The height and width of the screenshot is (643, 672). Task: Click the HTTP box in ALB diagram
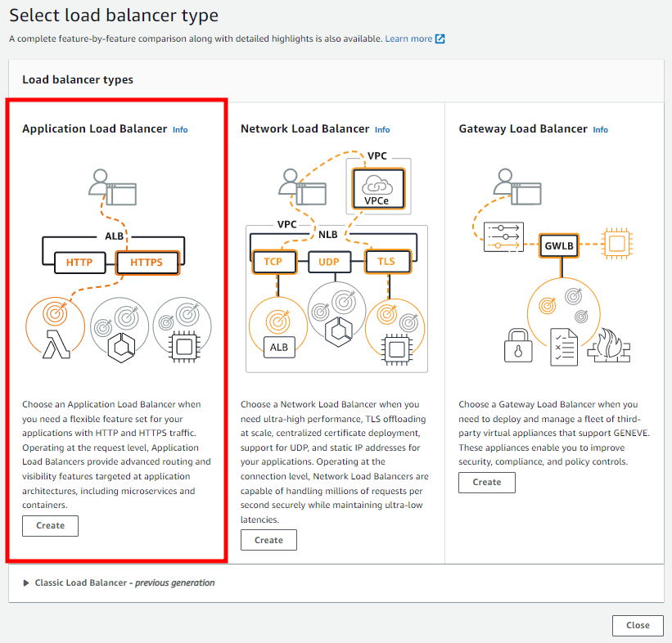79,262
